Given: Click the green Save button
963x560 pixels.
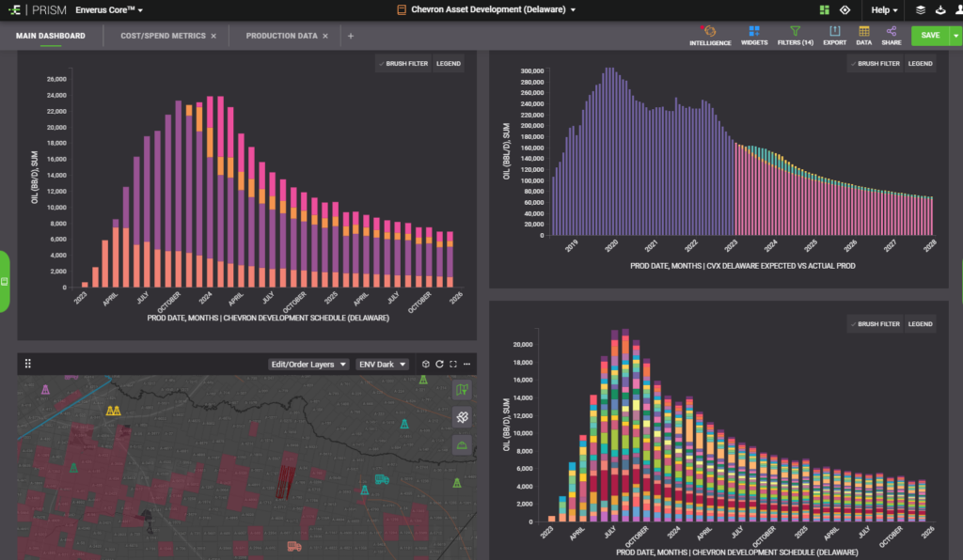Looking at the screenshot, I should tap(930, 36).
